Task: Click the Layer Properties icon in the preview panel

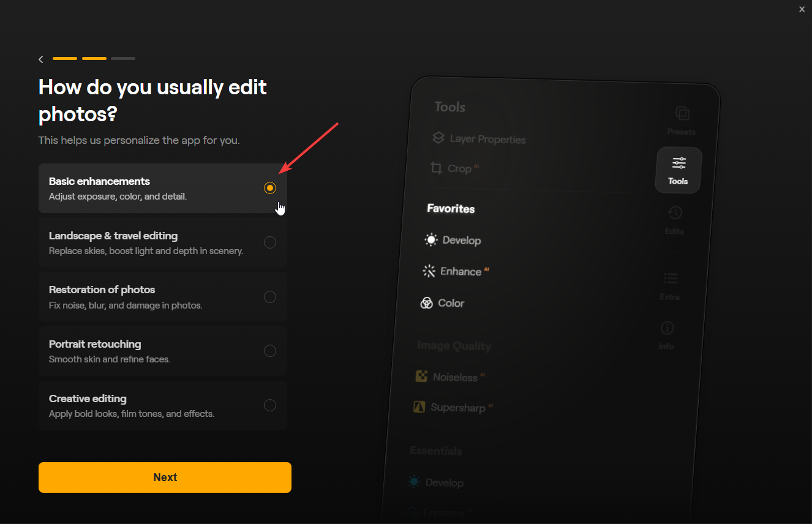Action: [438, 138]
